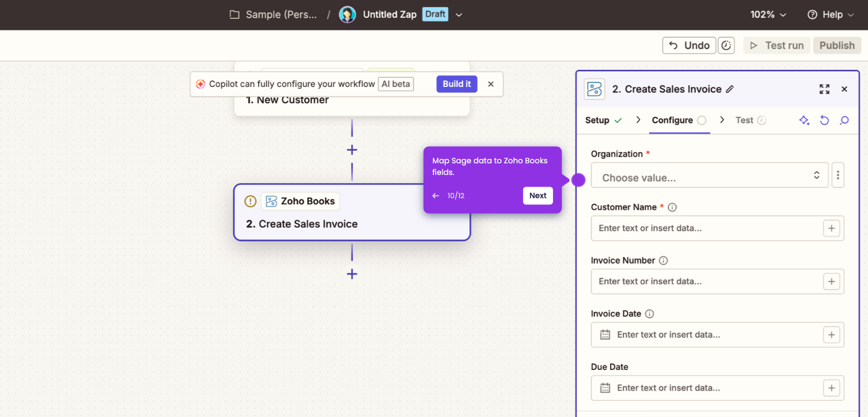Rename the Untitled Zap title
The width and height of the screenshot is (868, 417).
tap(390, 15)
